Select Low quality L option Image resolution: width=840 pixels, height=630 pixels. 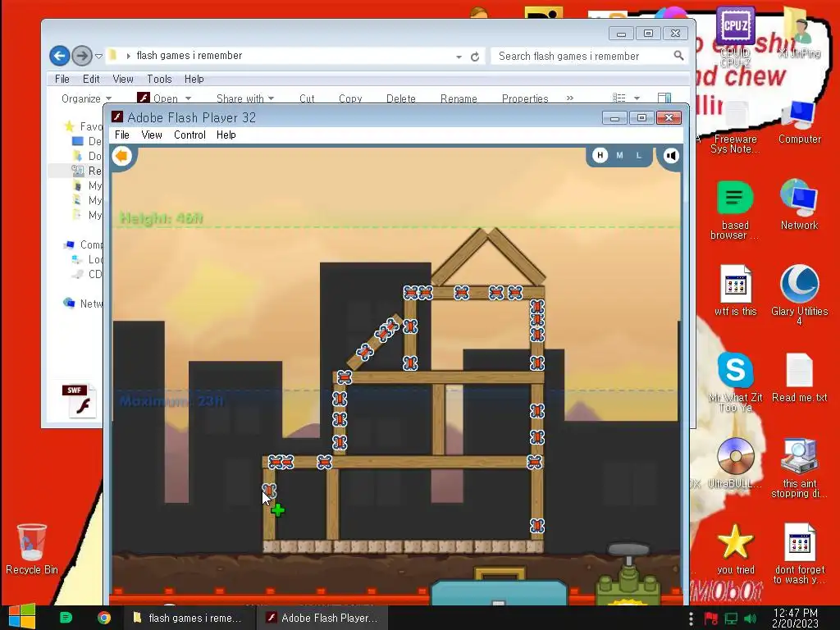(638, 155)
